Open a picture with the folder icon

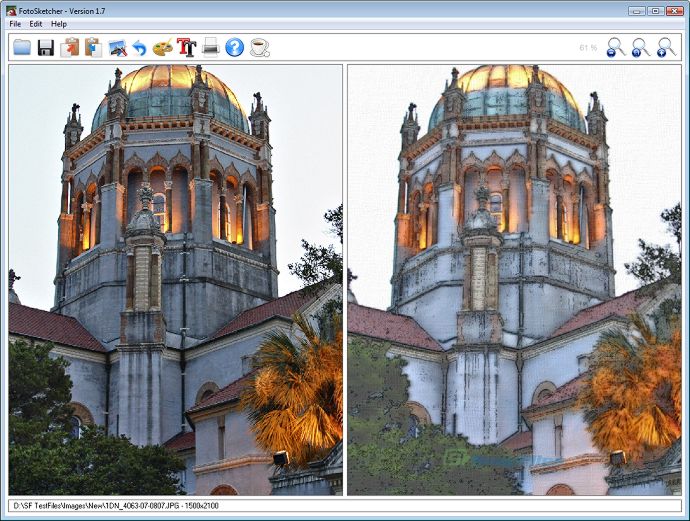pos(22,47)
